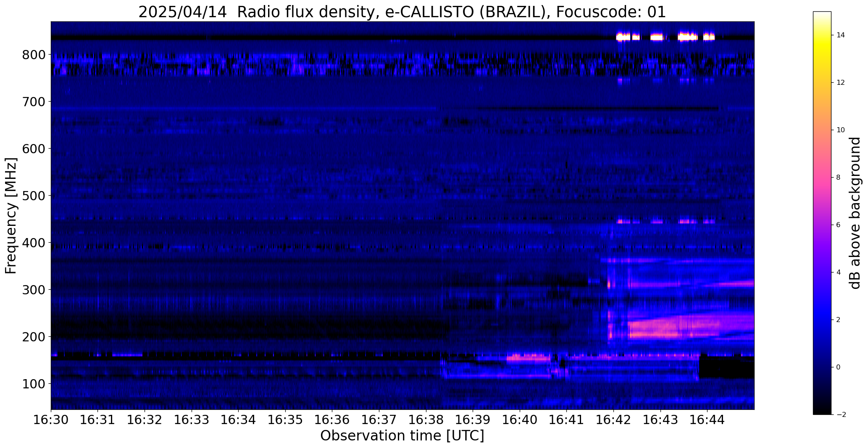868x448 pixels.
Task: Click the 16:35 time tick label
Action: tap(285, 419)
